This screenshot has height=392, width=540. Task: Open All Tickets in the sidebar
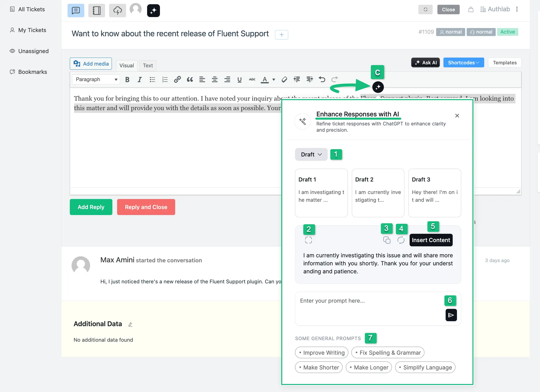(28, 9)
